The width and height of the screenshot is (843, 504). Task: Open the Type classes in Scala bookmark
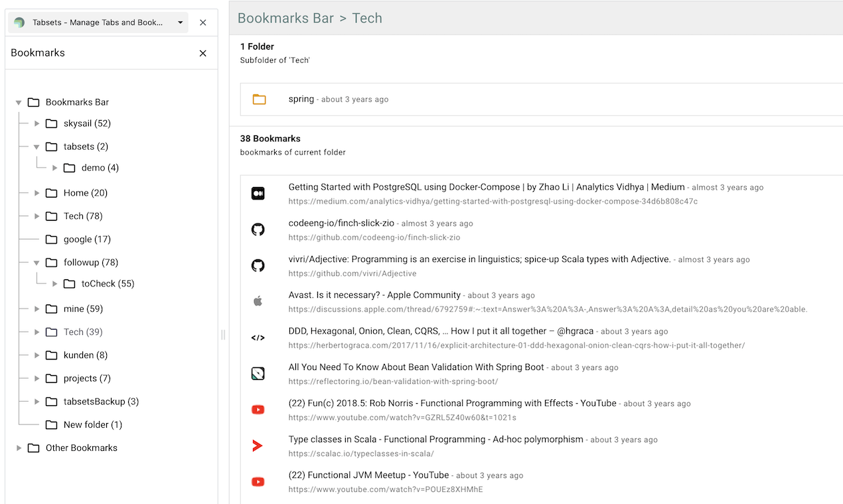pos(435,439)
